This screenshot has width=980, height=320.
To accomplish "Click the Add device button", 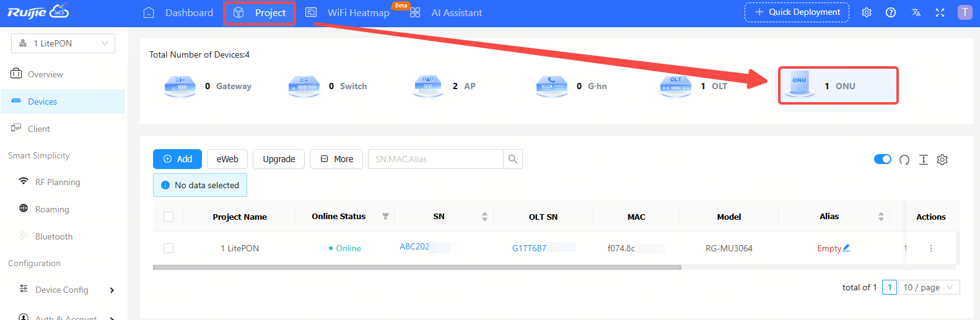I will 177,159.
